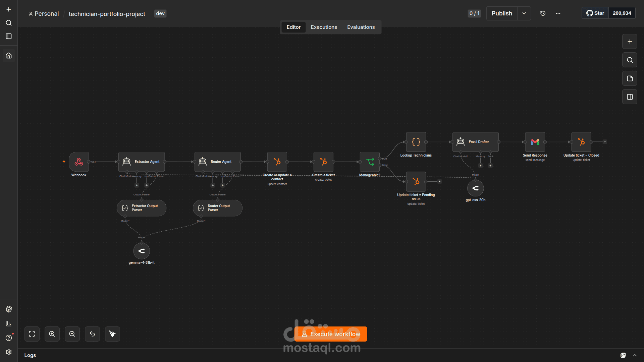The height and width of the screenshot is (362, 644).
Task: Expand the Publish dropdown arrow
Action: 524,13
